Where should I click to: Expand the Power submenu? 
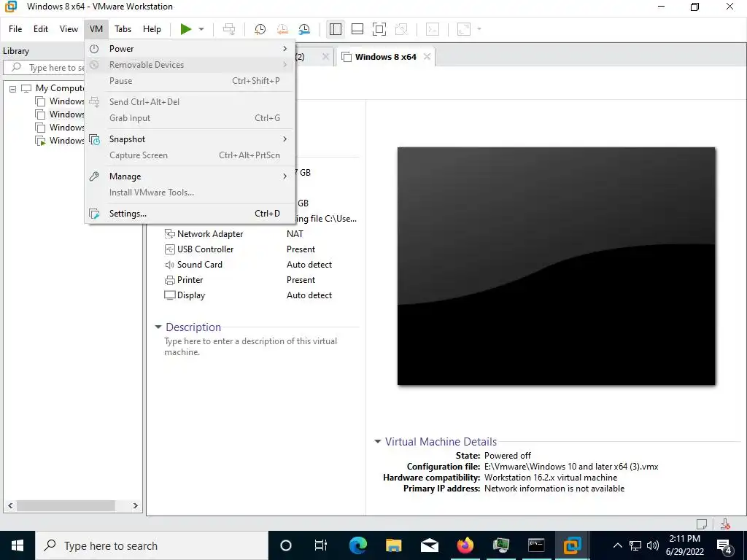[x=190, y=49]
